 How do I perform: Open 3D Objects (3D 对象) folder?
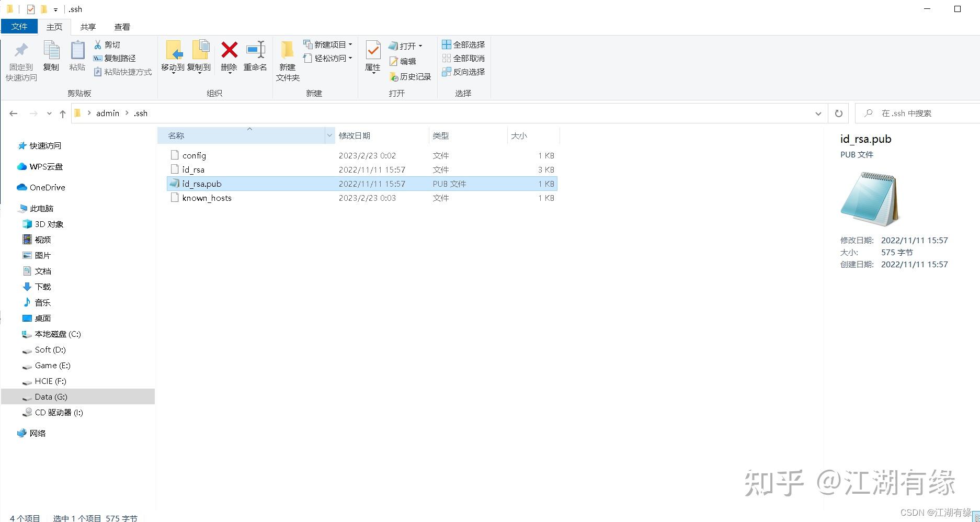click(x=43, y=224)
